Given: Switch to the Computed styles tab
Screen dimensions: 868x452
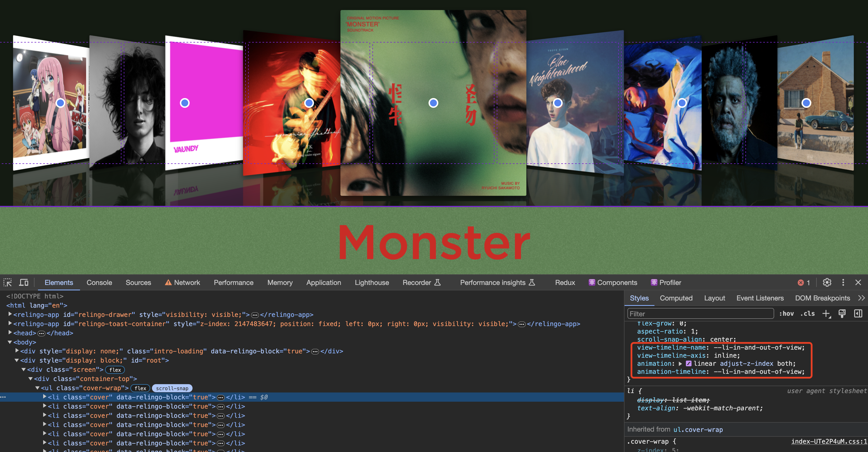Looking at the screenshot, I should [676, 298].
